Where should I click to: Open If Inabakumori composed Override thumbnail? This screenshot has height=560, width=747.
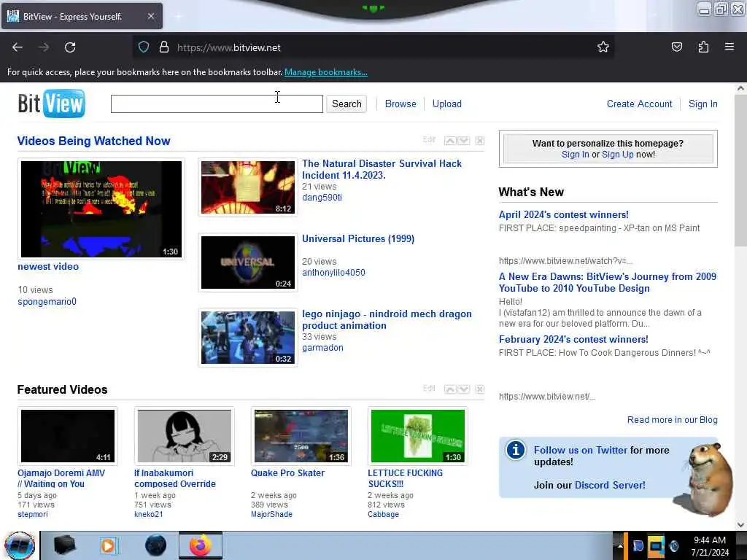pyautogui.click(x=185, y=436)
